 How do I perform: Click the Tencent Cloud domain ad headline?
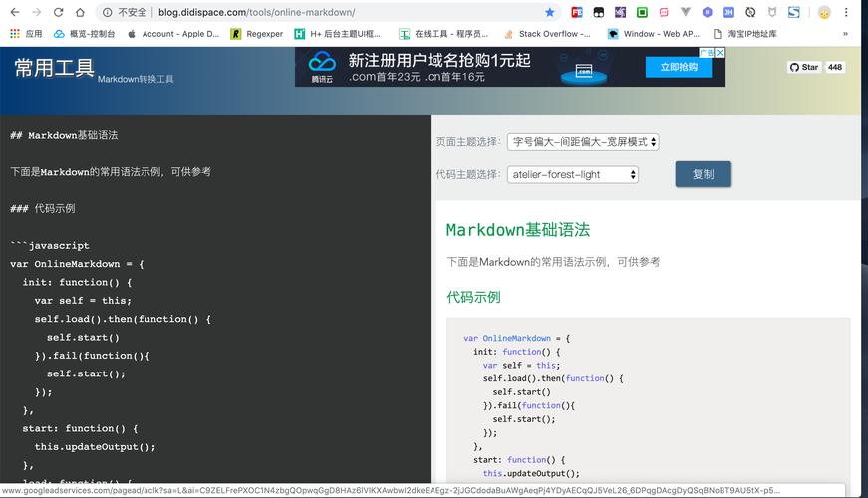click(x=439, y=60)
